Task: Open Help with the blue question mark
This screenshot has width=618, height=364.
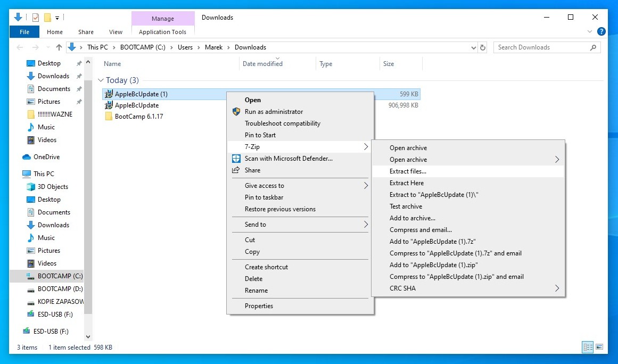Action: coord(601,31)
